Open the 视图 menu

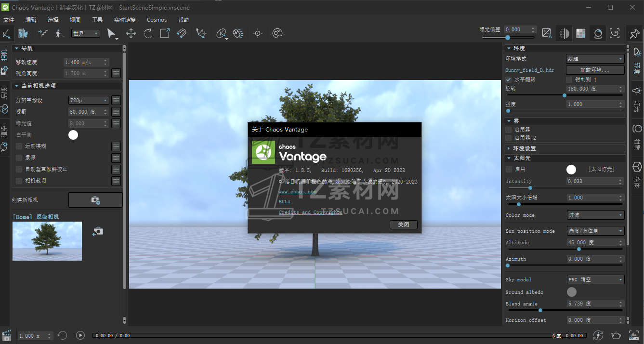click(x=75, y=20)
